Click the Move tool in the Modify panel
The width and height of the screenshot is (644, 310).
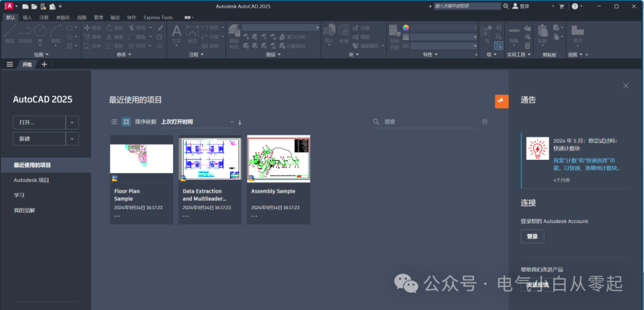click(x=92, y=28)
